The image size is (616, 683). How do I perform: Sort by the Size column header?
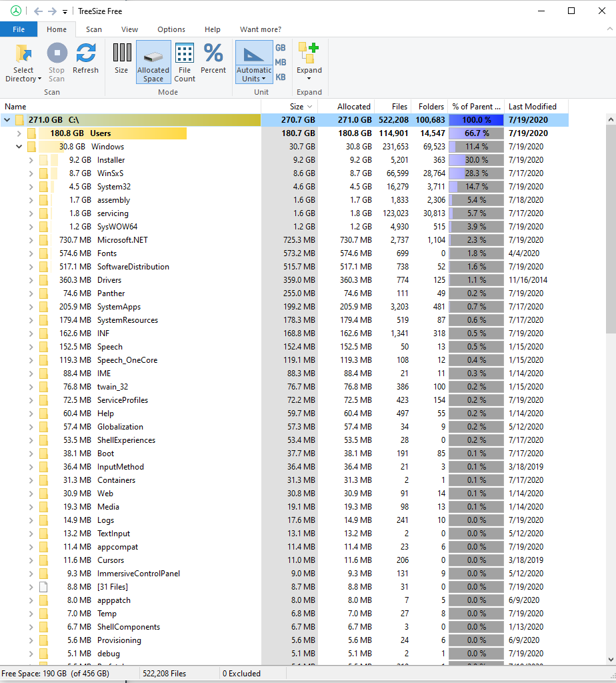(x=289, y=106)
